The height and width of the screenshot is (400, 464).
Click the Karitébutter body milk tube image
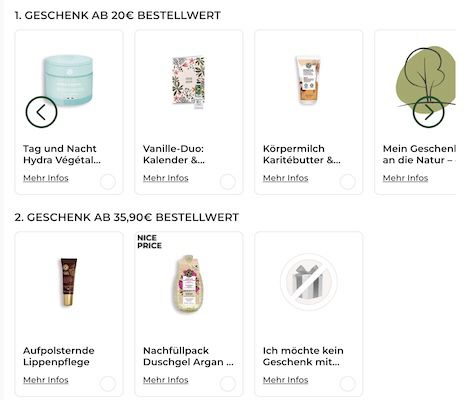[308, 80]
